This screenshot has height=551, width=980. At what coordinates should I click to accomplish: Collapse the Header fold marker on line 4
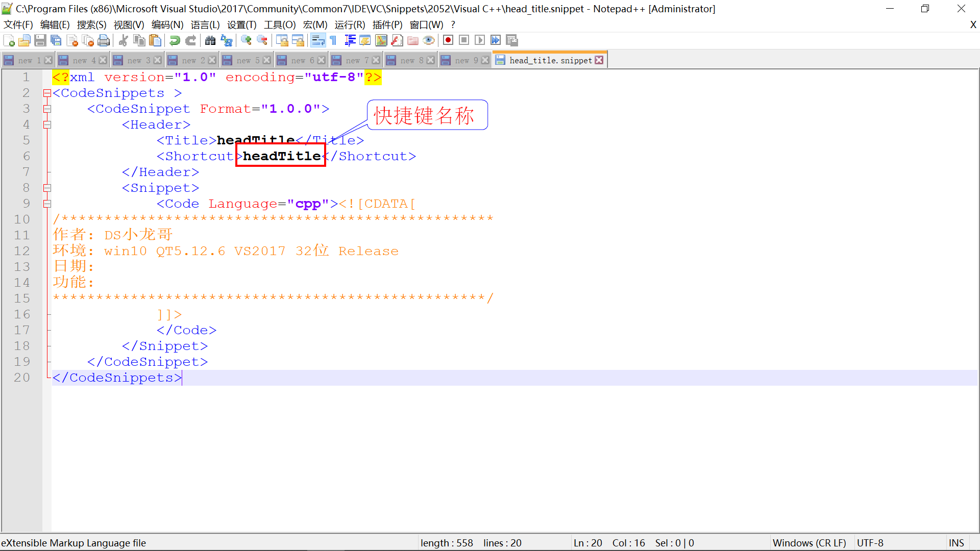tap(47, 124)
